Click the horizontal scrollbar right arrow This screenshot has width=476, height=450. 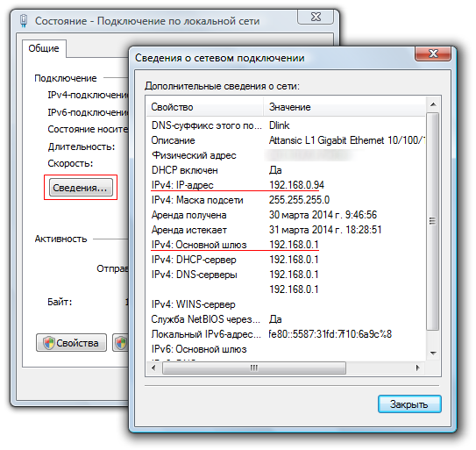click(418, 368)
